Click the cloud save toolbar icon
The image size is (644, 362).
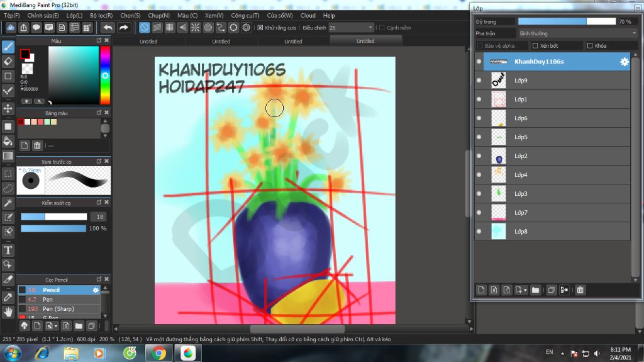11,28
